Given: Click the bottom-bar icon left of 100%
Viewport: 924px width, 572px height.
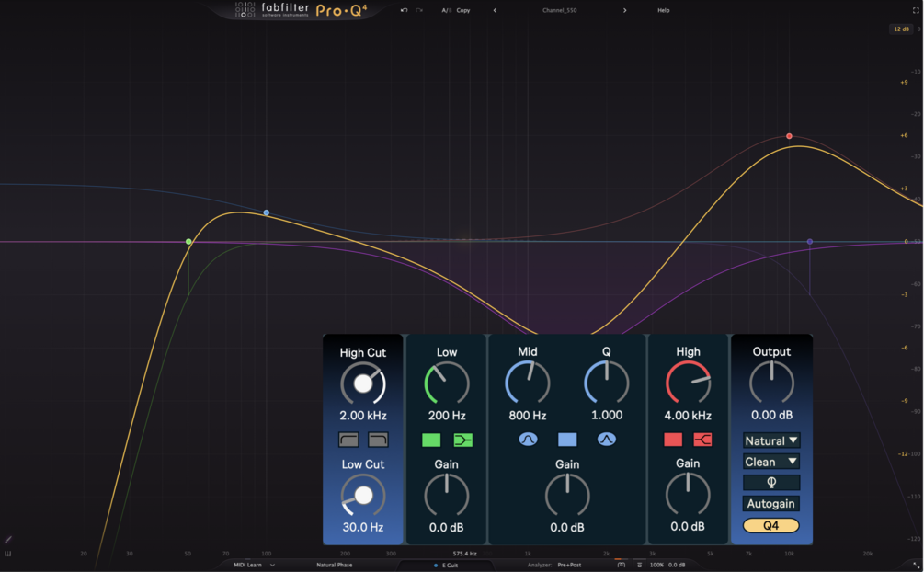Looking at the screenshot, I should click(639, 565).
